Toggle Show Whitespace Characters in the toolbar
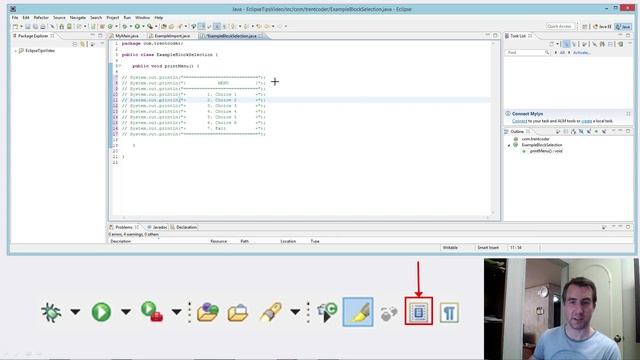Screen dimensions: 640x360 tap(224, 27)
